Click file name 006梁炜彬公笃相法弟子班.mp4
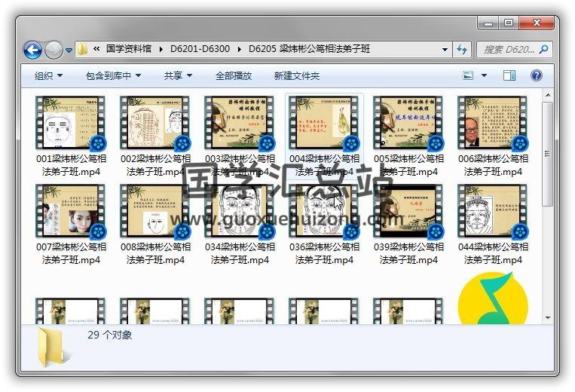 (493, 165)
